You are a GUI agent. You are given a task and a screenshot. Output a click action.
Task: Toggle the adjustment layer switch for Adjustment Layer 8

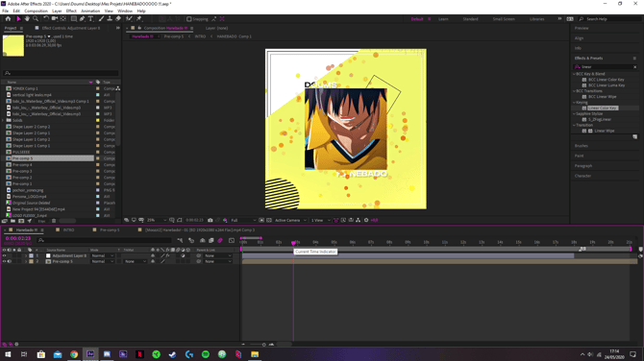tap(183, 255)
